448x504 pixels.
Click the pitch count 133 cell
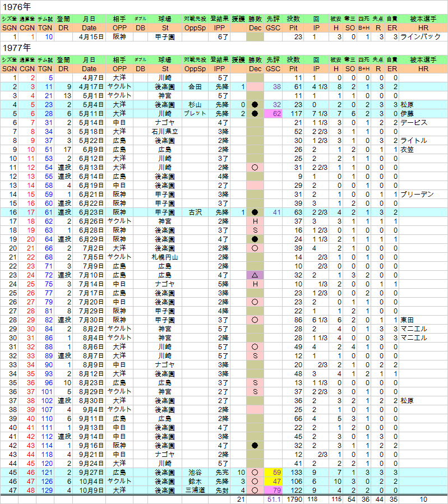[293, 473]
